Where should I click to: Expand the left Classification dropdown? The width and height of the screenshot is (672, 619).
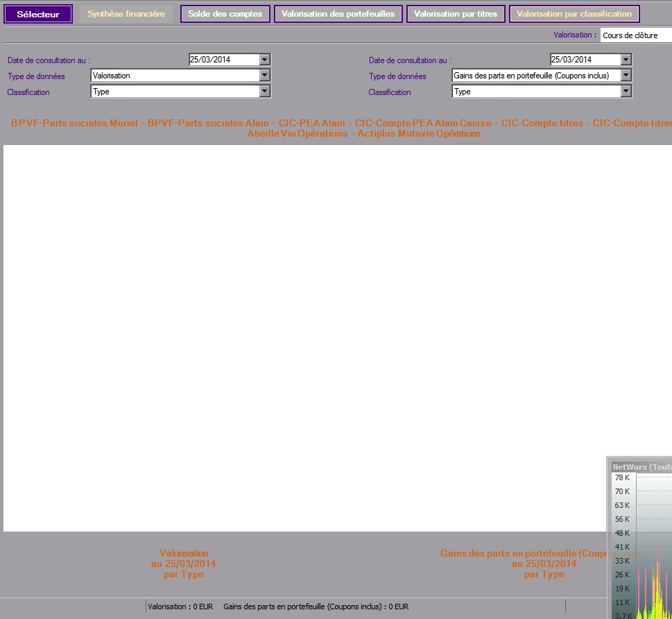pyautogui.click(x=264, y=92)
